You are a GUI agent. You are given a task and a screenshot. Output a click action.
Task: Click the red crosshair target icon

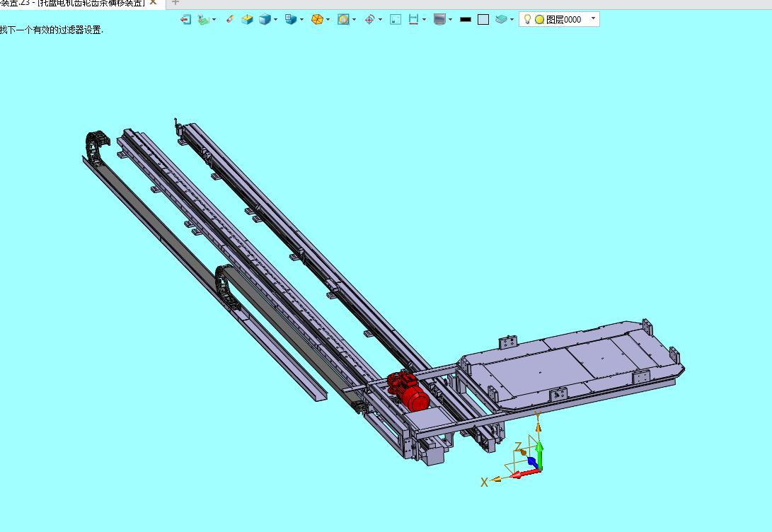(x=369, y=20)
